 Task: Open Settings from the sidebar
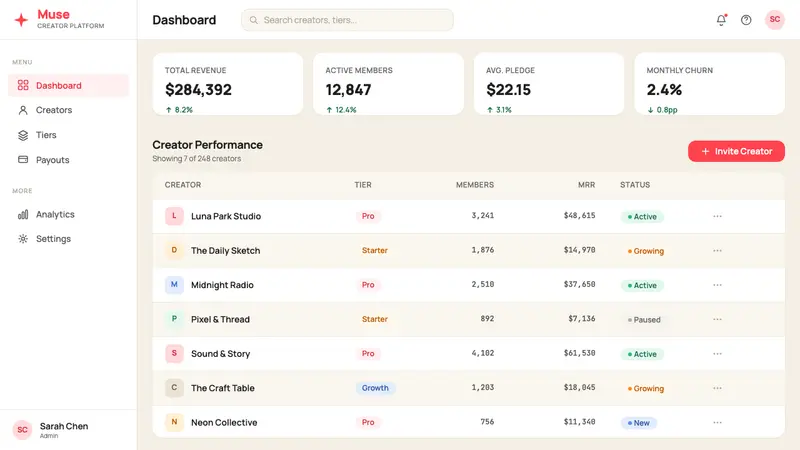68,239
